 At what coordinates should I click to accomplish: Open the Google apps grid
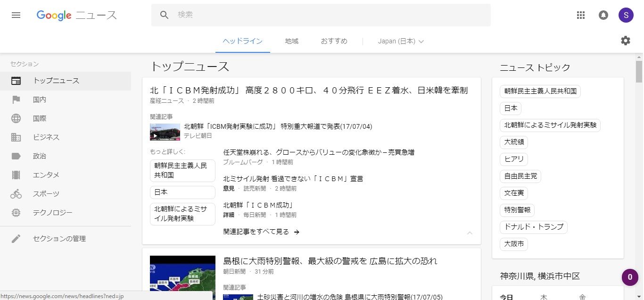point(581,15)
